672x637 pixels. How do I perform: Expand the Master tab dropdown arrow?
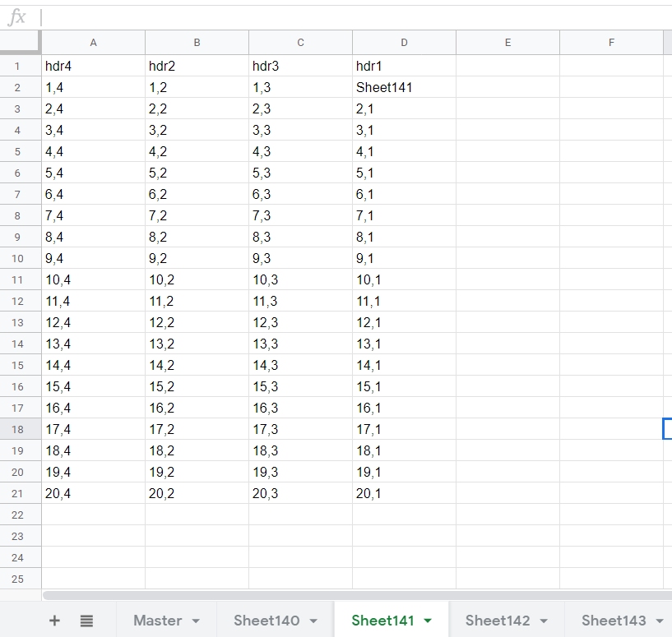[196, 621]
